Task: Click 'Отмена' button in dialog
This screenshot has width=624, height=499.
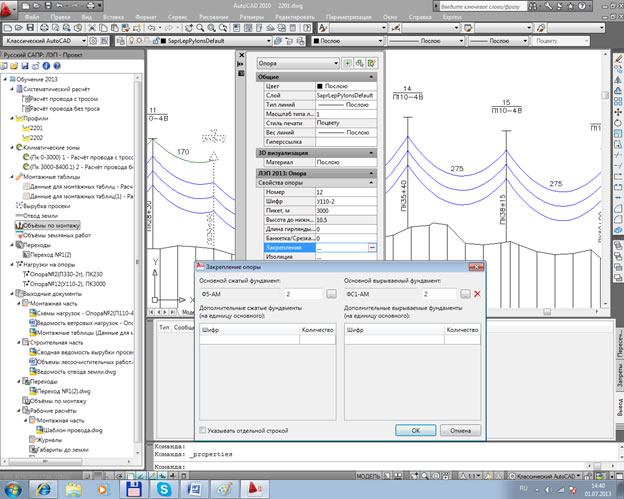Action: [x=460, y=430]
